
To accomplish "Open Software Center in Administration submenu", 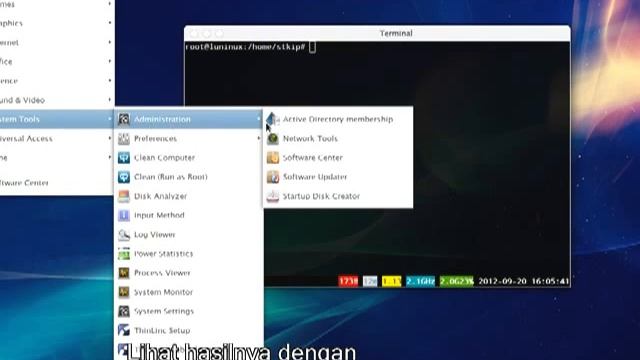I will tap(338, 158).
